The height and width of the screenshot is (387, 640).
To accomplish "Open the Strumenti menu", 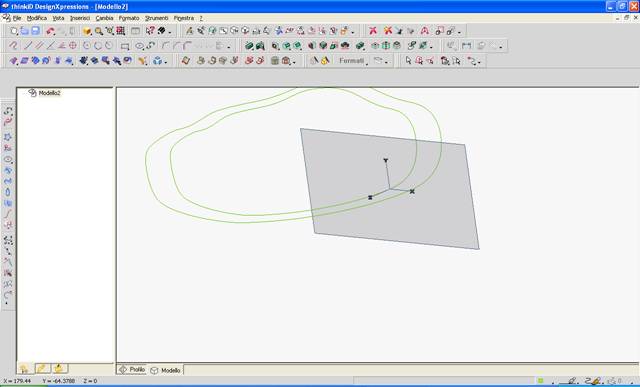I will point(157,18).
